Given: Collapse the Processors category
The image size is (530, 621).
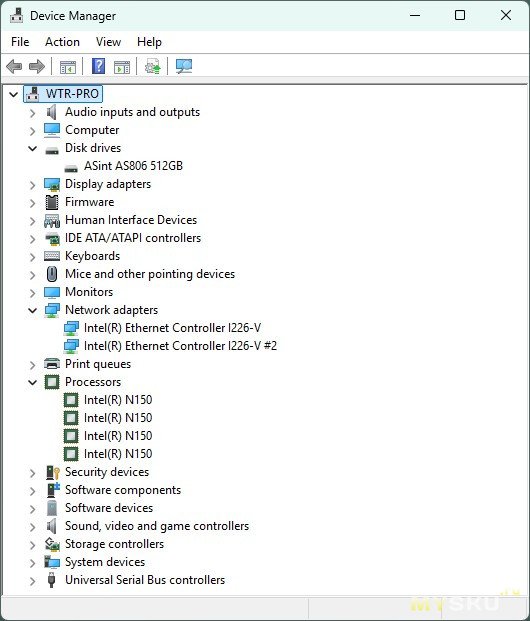Looking at the screenshot, I should click(32, 383).
